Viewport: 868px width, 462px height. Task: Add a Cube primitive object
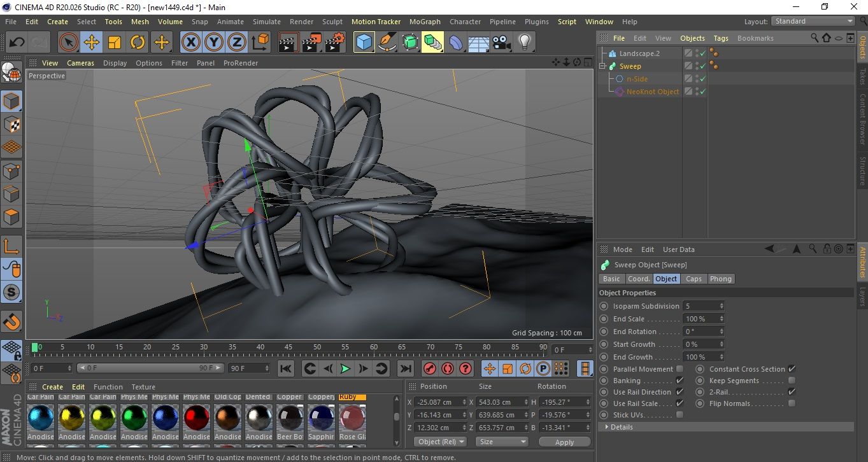[x=364, y=43]
